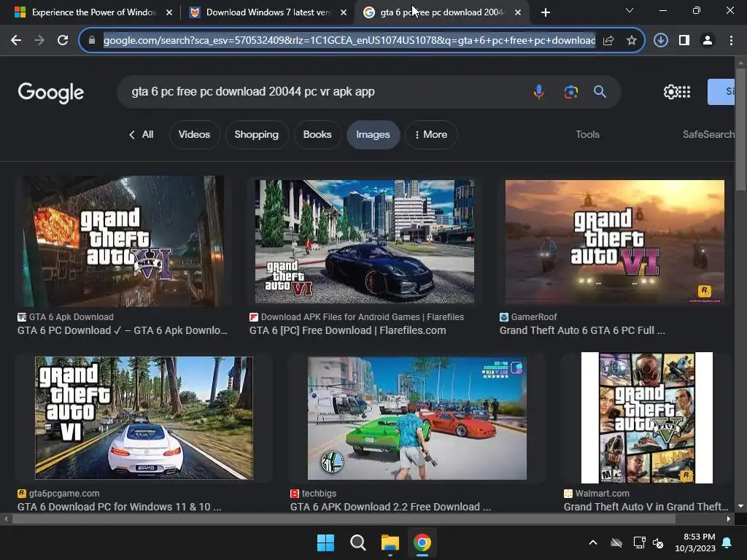Open the Walmart GTA V cover thumbnail

click(x=647, y=418)
